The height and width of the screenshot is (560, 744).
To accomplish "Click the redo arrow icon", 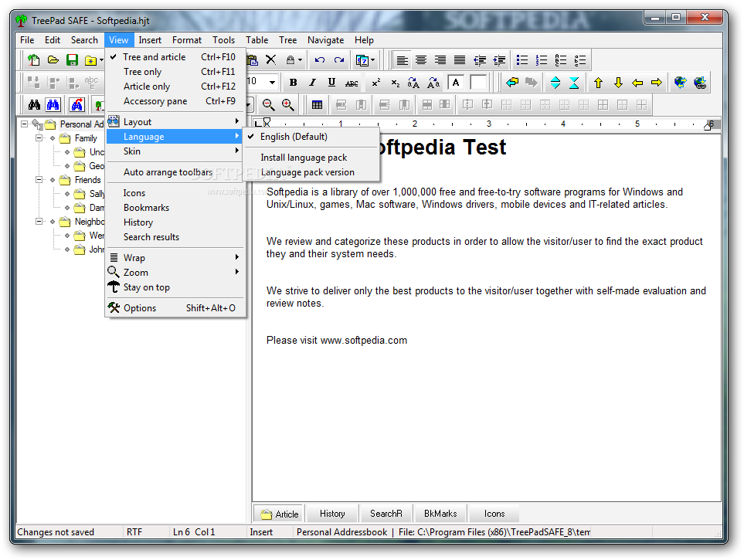I will tap(339, 59).
